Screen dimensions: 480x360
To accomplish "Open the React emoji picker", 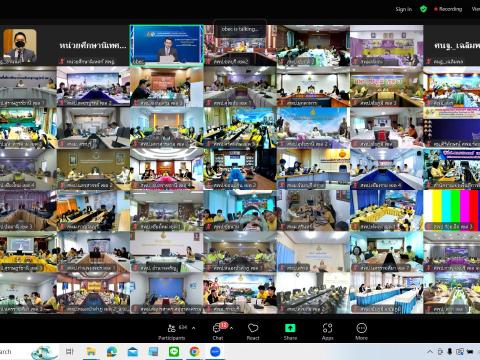I will point(253,332).
